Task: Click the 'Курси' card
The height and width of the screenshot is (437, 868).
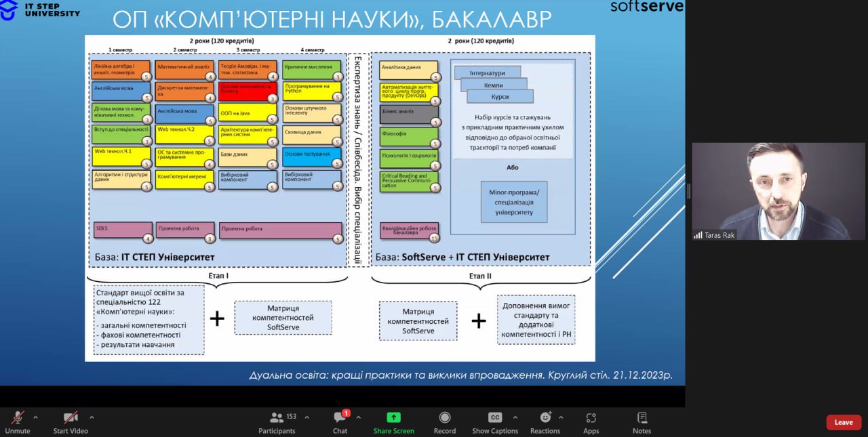Action: point(500,97)
